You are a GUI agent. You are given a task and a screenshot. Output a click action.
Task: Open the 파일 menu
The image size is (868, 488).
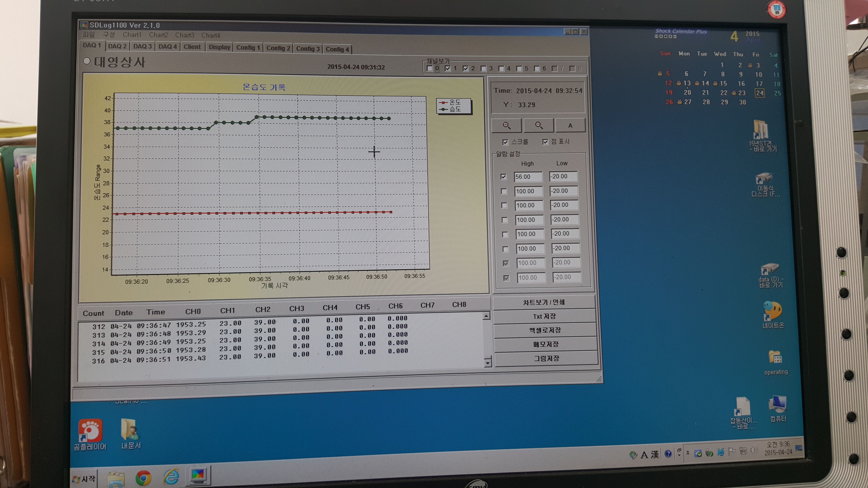click(89, 35)
